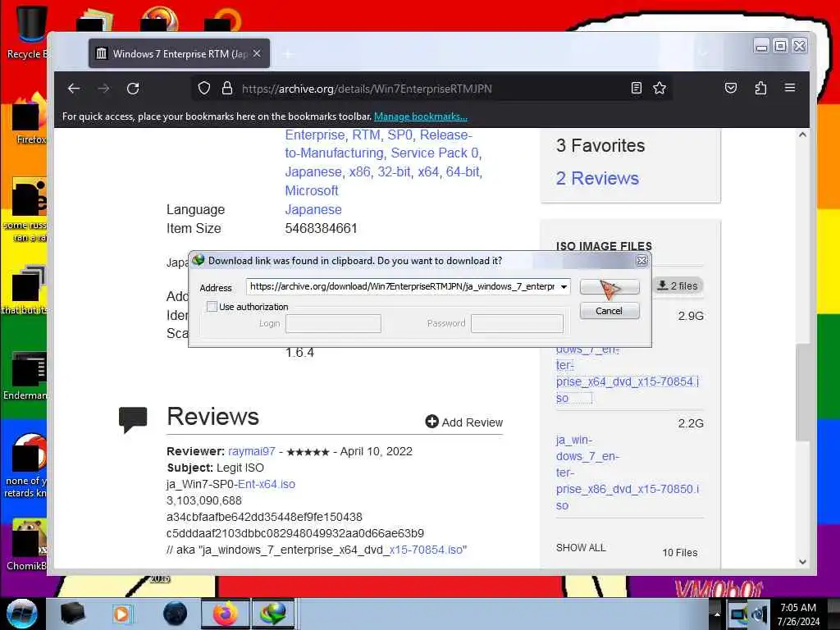Open reviewer raymai97 profile link
The height and width of the screenshot is (630, 840).
(x=252, y=452)
